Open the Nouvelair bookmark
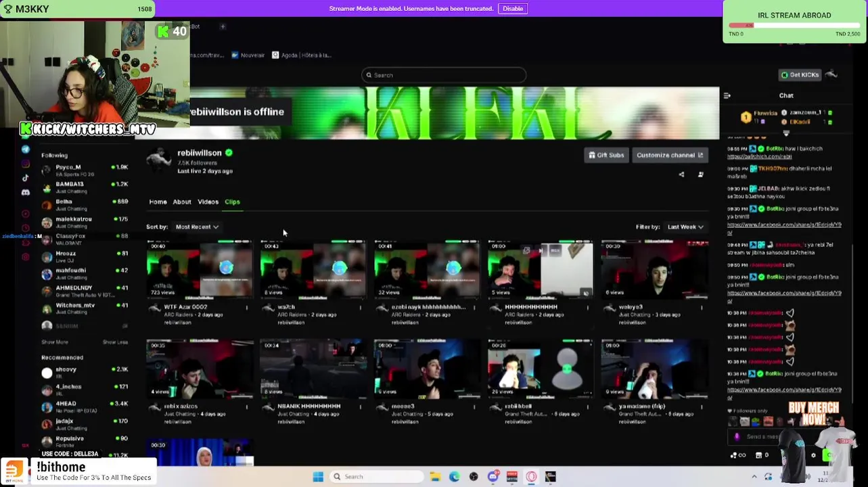The height and width of the screenshot is (487, 868). (248, 55)
